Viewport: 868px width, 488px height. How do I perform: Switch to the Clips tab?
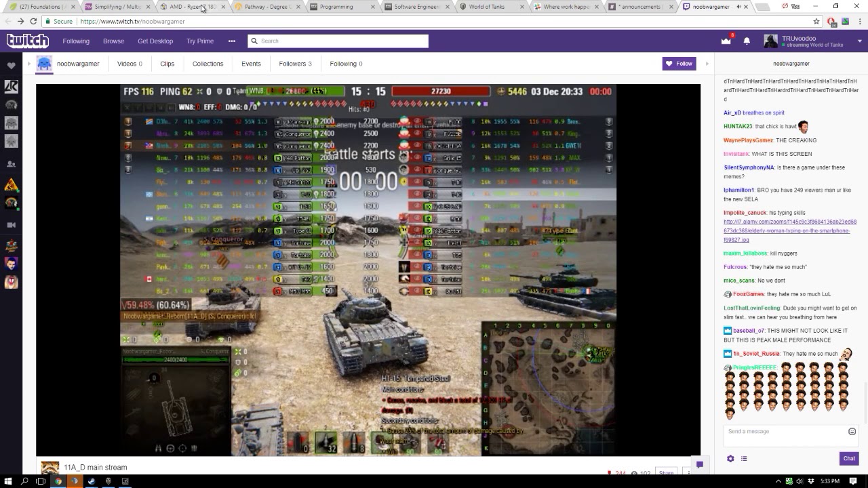[167, 64]
